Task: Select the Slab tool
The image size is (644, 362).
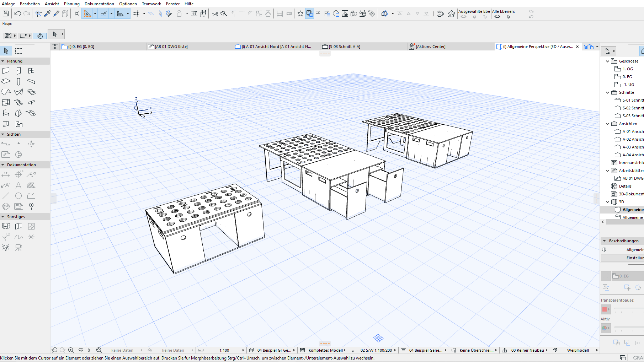Action: (x=6, y=81)
